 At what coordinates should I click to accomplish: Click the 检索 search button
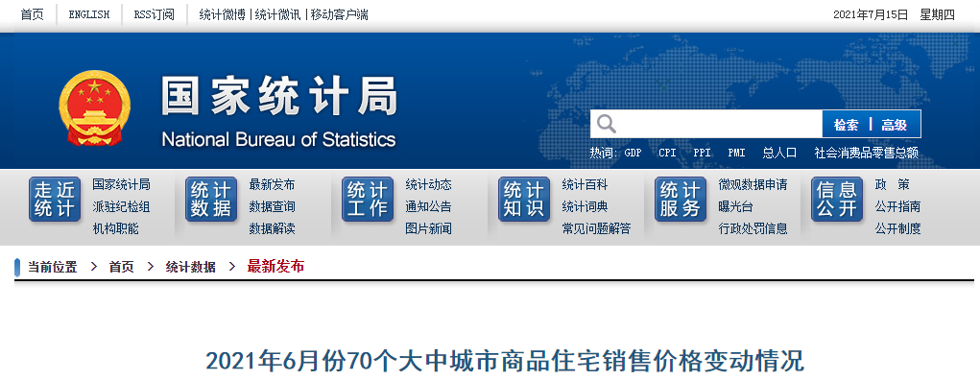tap(846, 125)
